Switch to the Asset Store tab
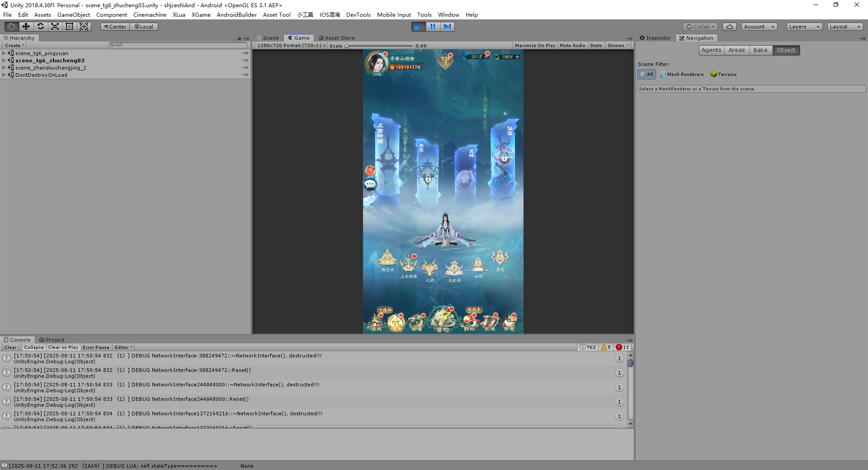 [337, 38]
